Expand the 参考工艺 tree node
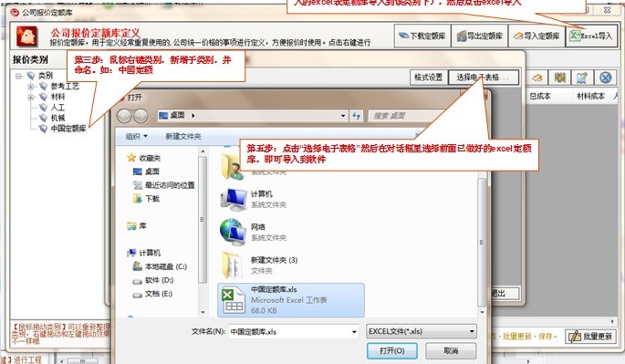The width and height of the screenshot is (625, 364). click(31, 86)
